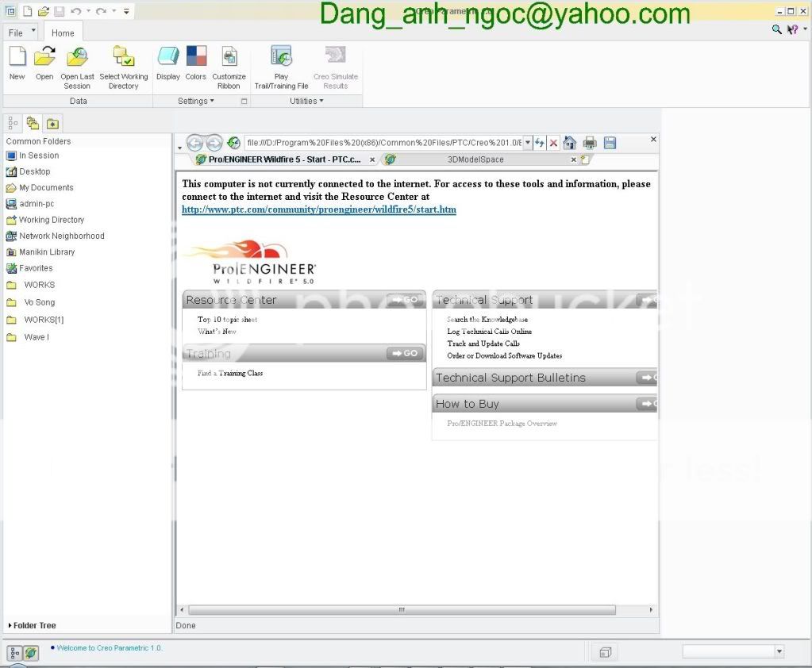
Task: Go to the browser home page
Action: [x=570, y=143]
